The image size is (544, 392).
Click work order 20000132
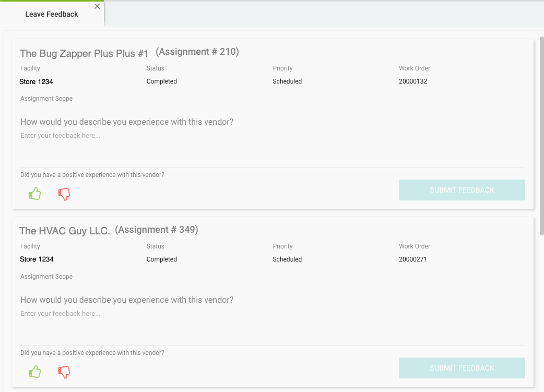click(x=413, y=81)
